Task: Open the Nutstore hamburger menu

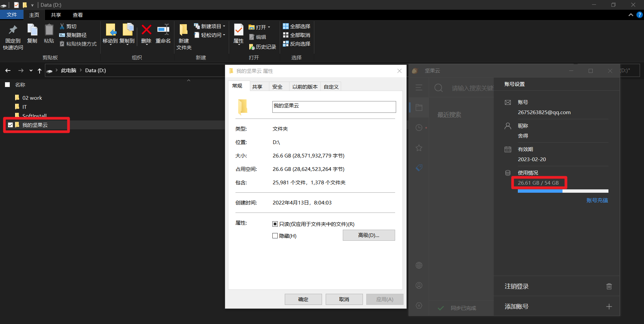Action: [419, 88]
